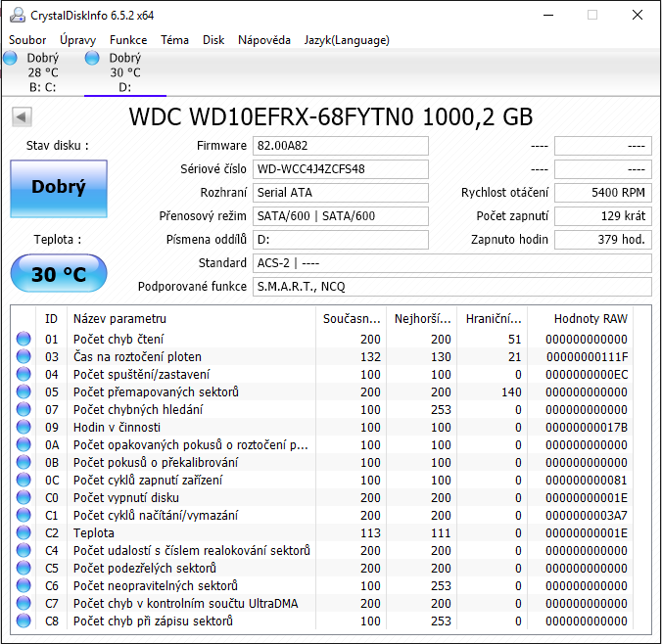This screenshot has width=662, height=644.
Task: Click status icon for Počet neopravitelných sektorů
Action: tap(24, 585)
